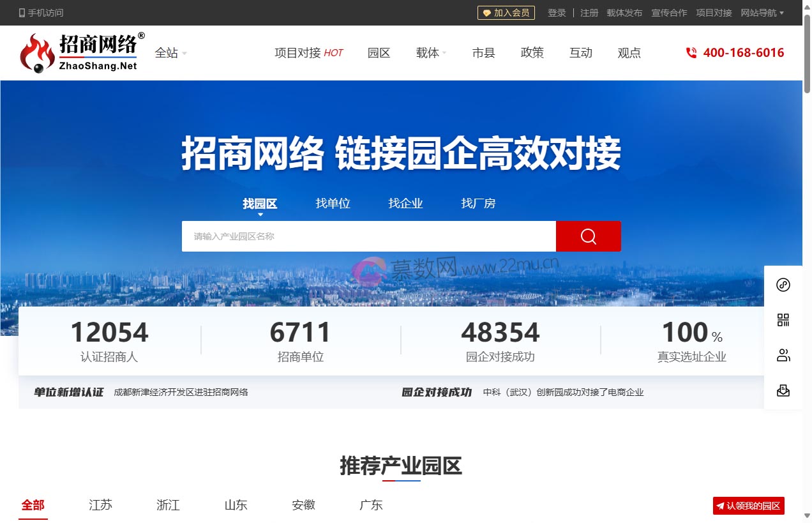Open the 园区 navigation menu
This screenshot has height=523, width=812.
[379, 53]
